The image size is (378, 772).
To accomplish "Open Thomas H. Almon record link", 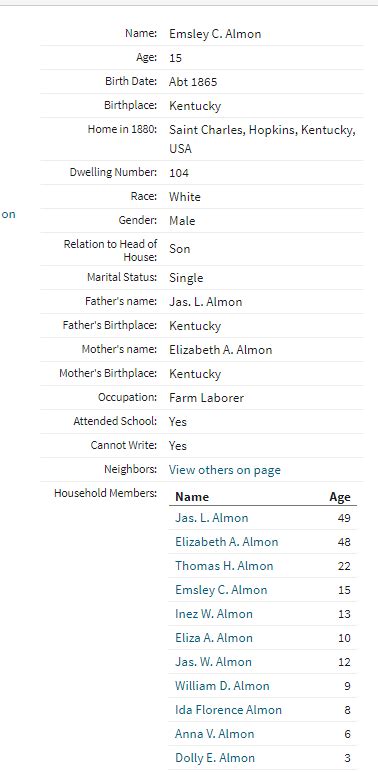I will [x=224, y=566].
